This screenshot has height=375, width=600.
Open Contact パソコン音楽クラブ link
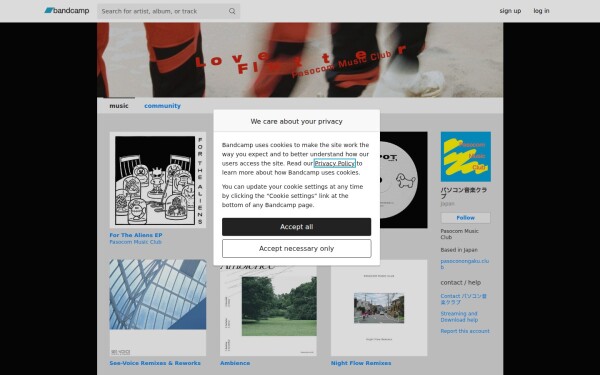click(463, 299)
